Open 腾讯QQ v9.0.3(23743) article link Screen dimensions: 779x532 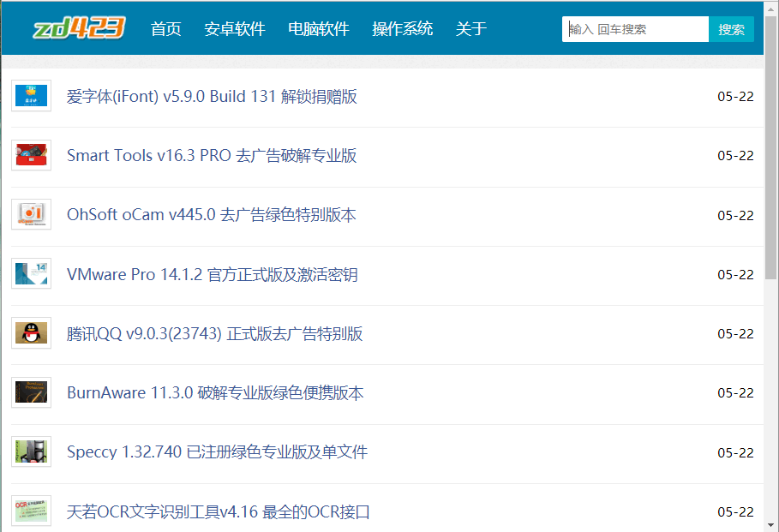coord(214,333)
